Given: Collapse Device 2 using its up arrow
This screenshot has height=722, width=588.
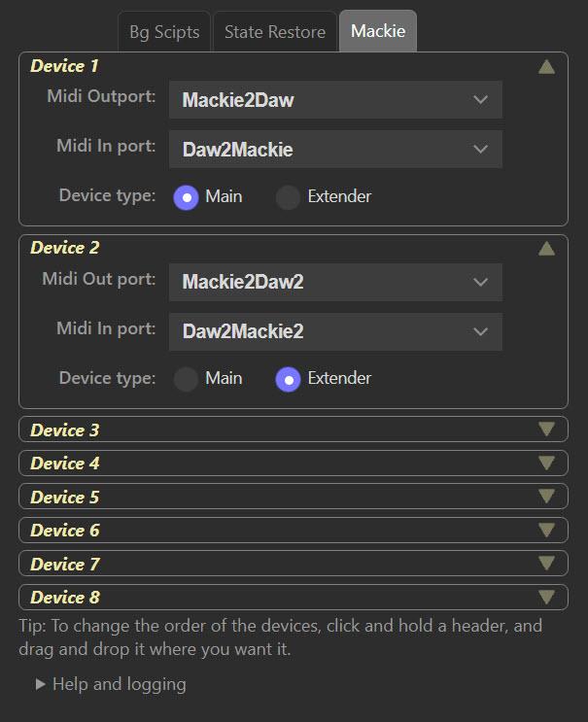Looking at the screenshot, I should pyautogui.click(x=546, y=249).
